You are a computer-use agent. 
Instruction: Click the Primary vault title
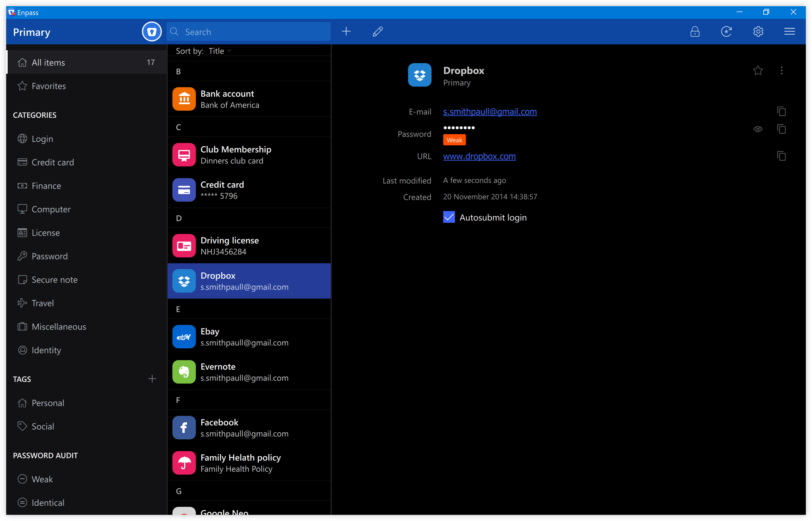point(32,32)
